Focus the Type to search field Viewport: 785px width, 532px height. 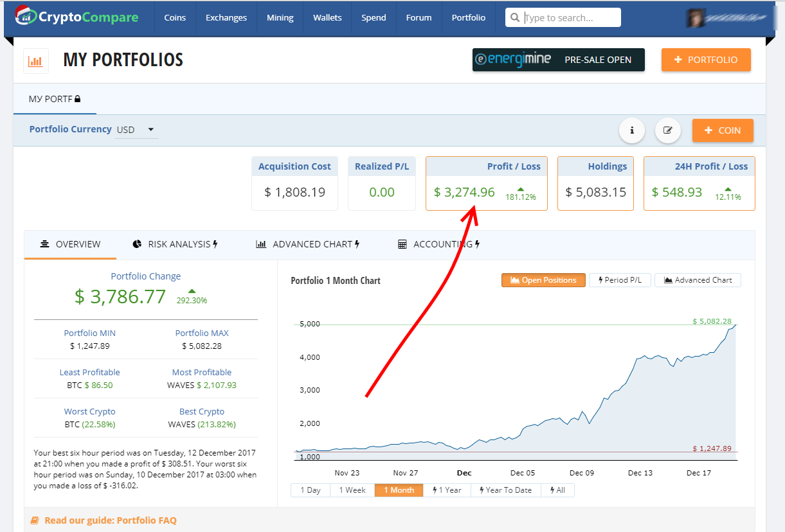(570, 18)
